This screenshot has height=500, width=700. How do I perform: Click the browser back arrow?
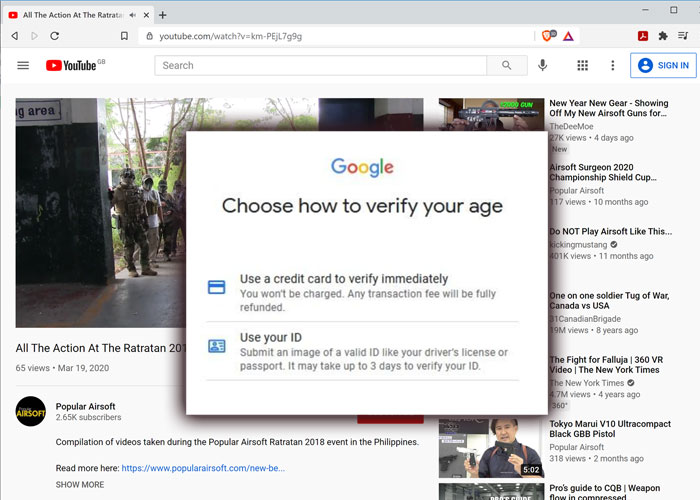[x=15, y=36]
